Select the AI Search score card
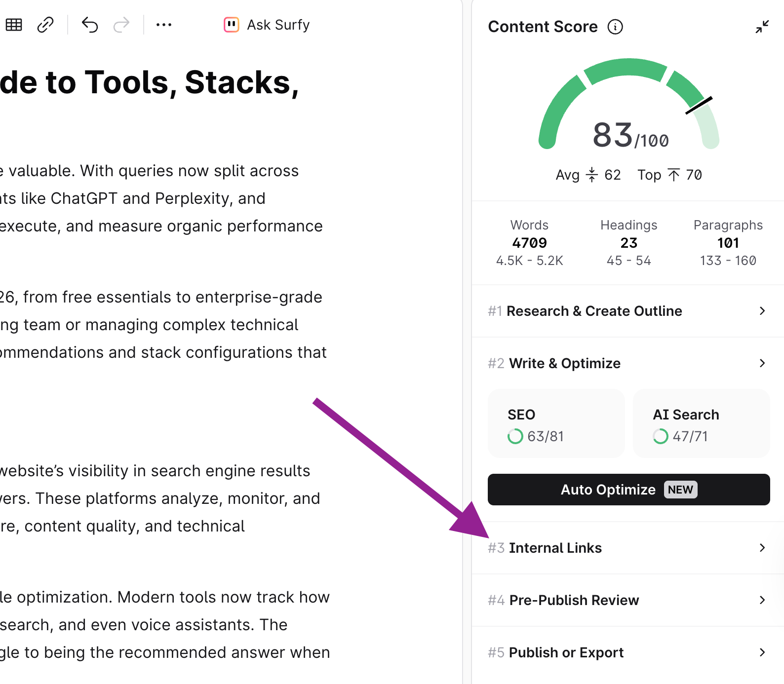 click(701, 423)
